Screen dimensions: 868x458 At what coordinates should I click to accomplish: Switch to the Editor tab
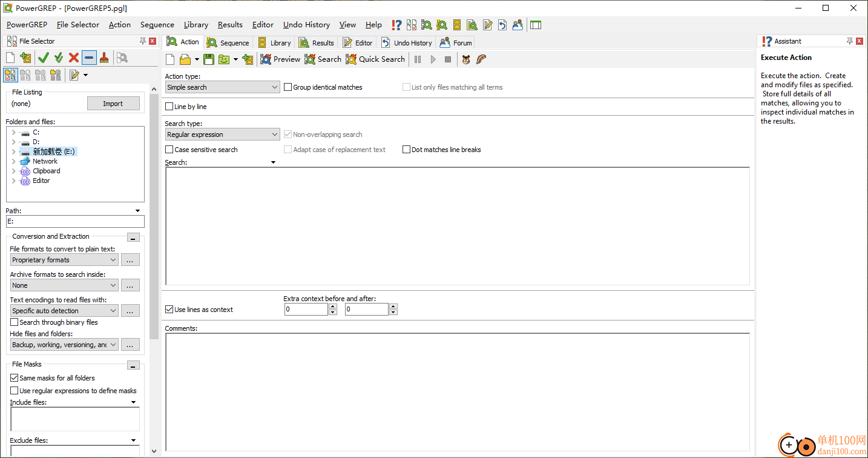click(x=358, y=42)
